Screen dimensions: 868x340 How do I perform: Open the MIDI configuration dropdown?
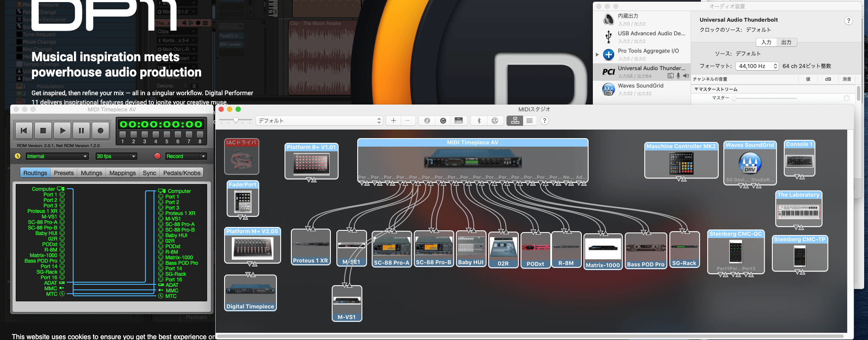click(319, 121)
